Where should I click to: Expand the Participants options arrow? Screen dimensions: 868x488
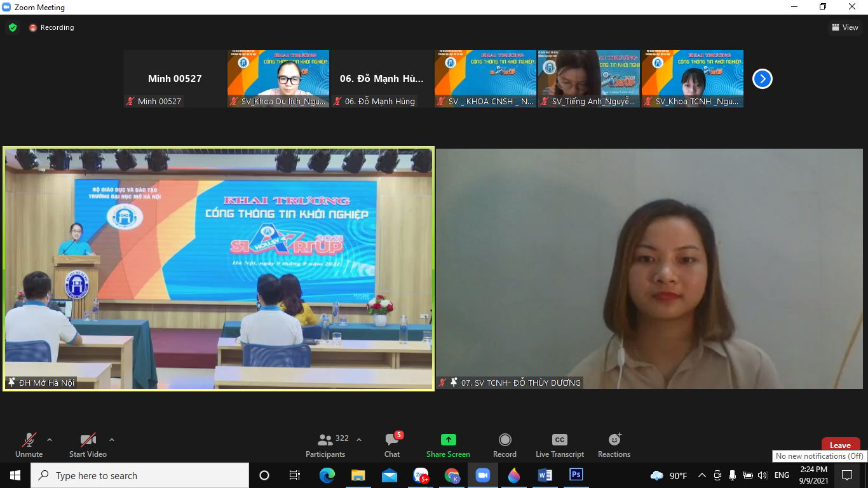358,440
